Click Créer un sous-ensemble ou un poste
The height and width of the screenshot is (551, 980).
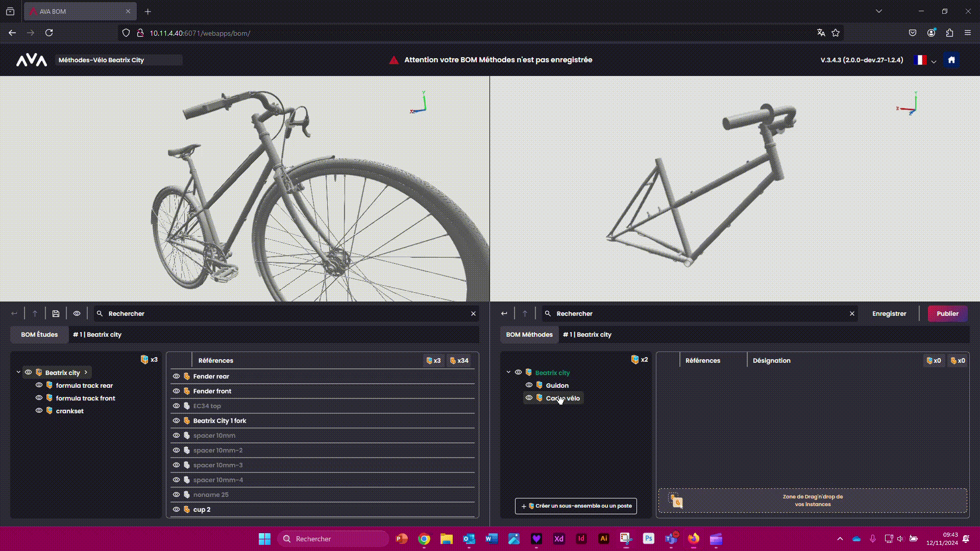coord(576,506)
